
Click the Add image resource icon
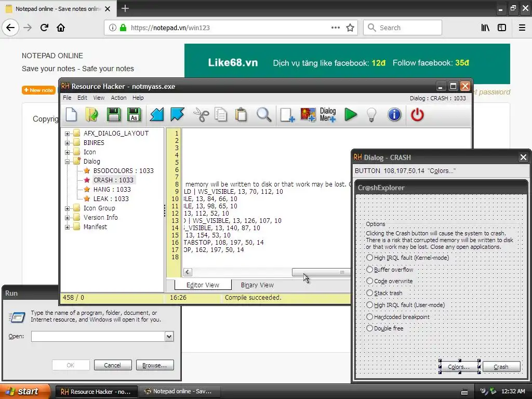(x=308, y=115)
